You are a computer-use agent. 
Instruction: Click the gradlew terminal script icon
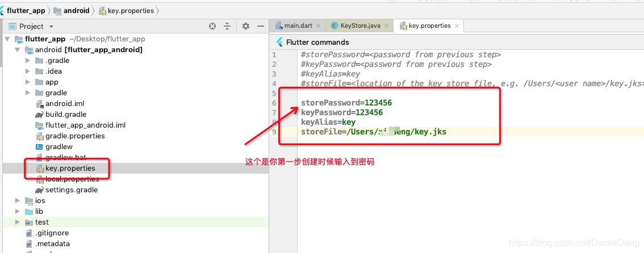(x=39, y=147)
